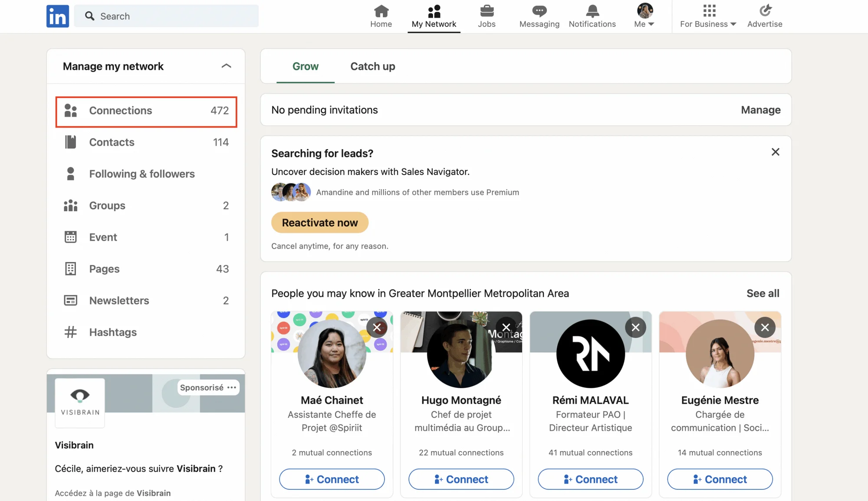Image resolution: width=868 pixels, height=501 pixels.
Task: Click the Contacts address book icon
Action: (x=70, y=142)
